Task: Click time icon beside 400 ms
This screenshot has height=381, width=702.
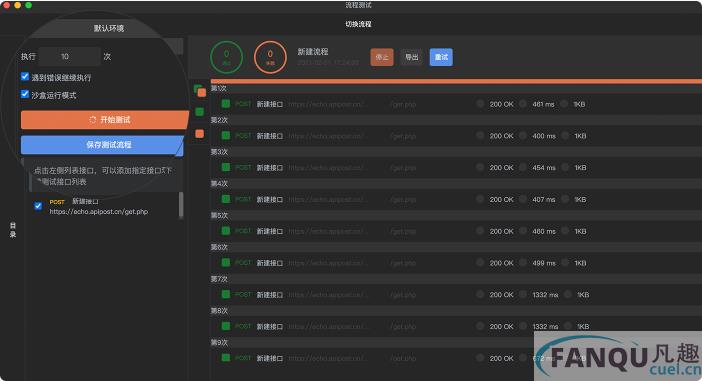Action: coord(522,136)
